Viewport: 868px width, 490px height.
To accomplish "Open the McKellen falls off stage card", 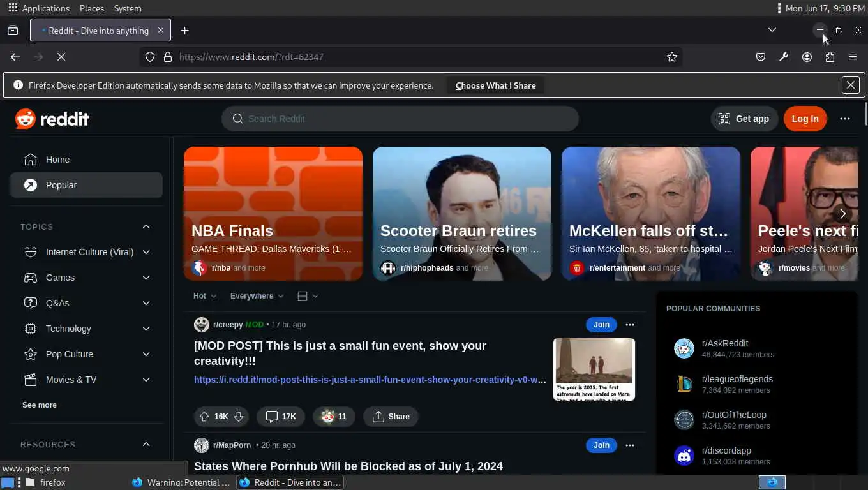I will coord(651,214).
